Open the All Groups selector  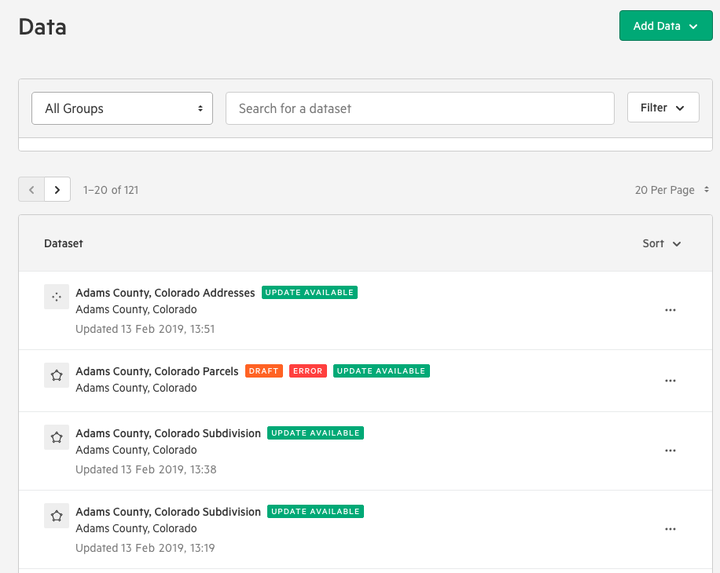[x=122, y=108]
